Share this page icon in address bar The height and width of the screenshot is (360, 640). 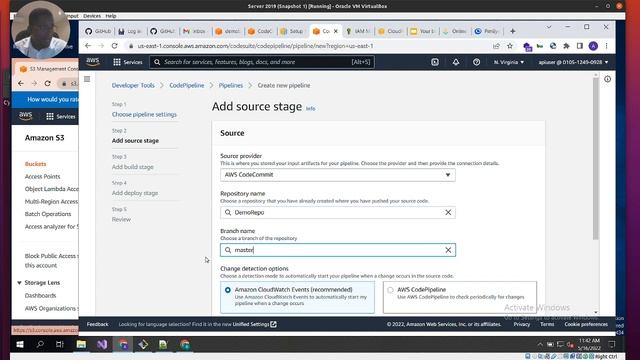pyautogui.click(x=496, y=46)
